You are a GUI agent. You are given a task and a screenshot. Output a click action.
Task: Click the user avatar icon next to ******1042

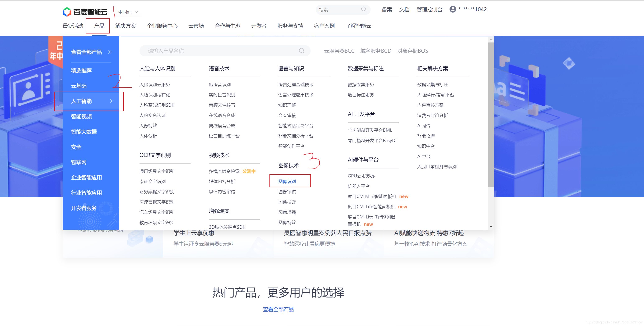(x=452, y=9)
